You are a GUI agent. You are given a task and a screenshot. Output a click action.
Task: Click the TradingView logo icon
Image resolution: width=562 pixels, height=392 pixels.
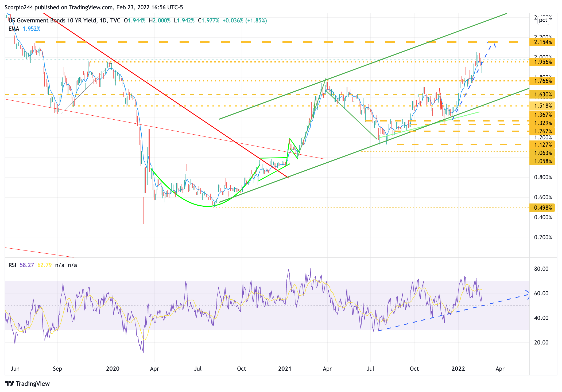pos(10,383)
